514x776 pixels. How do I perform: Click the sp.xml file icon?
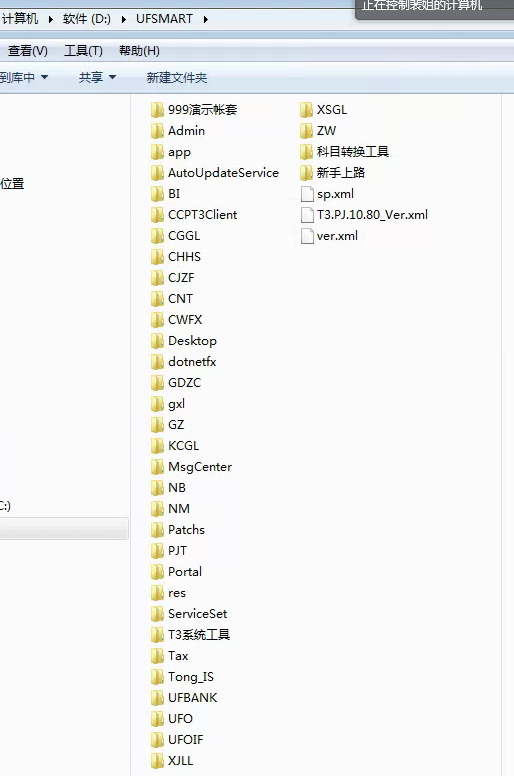tap(307, 194)
